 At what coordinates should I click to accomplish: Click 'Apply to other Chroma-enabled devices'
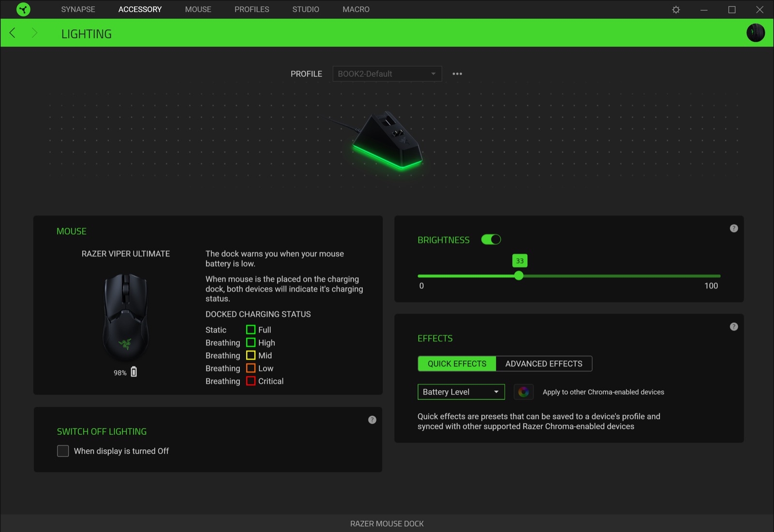pos(603,392)
